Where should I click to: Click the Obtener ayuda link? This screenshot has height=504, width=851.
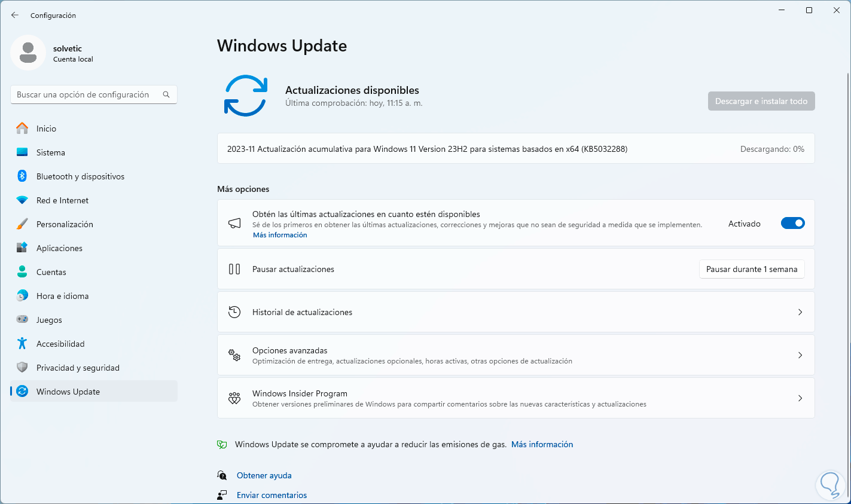tap(264, 475)
